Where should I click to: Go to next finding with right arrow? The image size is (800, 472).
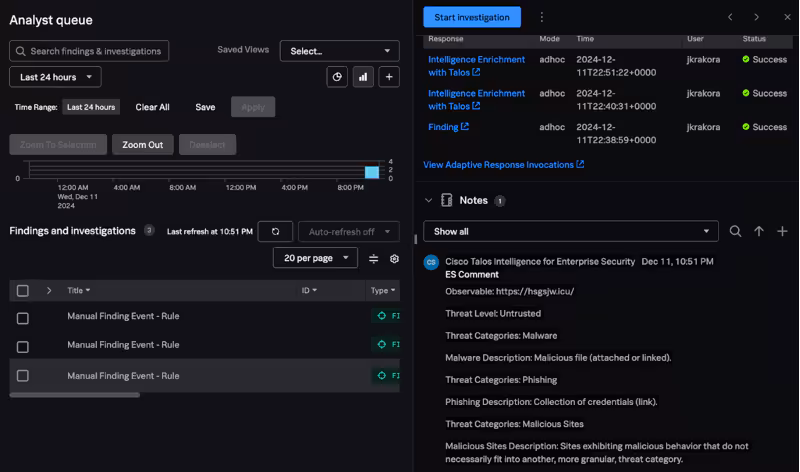756,17
